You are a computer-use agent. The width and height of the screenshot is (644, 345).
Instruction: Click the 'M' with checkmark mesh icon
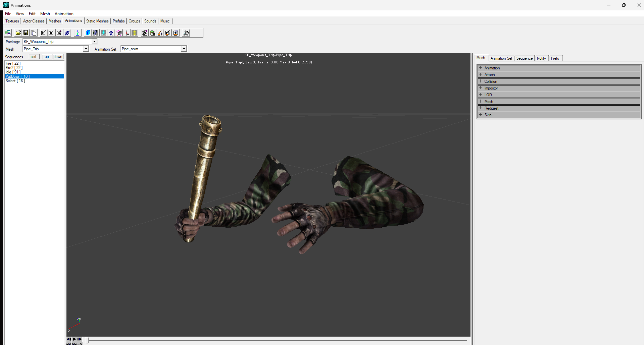pos(43,33)
